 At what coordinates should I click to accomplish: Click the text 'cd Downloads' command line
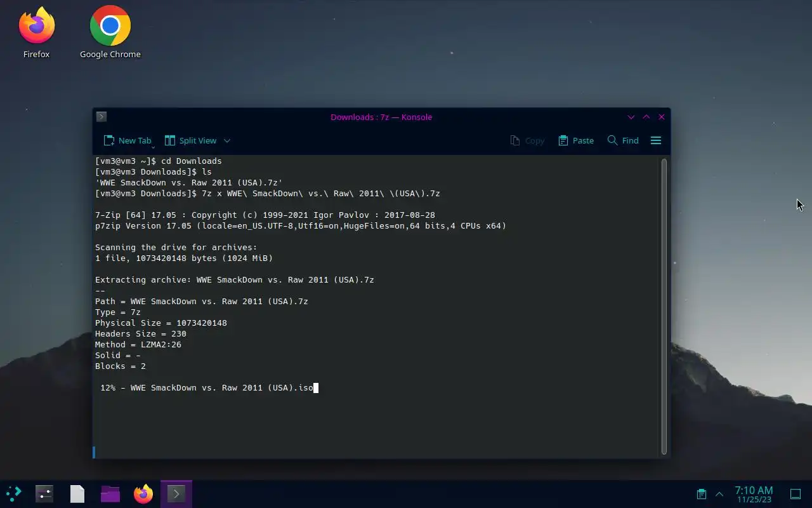[x=159, y=161]
